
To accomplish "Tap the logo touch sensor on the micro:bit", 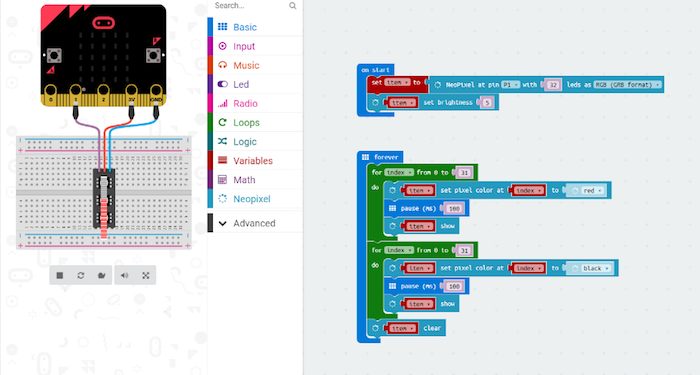I will point(103,22).
